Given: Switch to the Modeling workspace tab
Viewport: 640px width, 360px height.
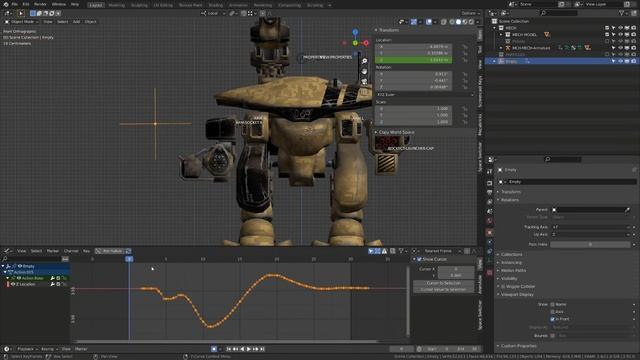Looking at the screenshot, I should tap(117, 5).
